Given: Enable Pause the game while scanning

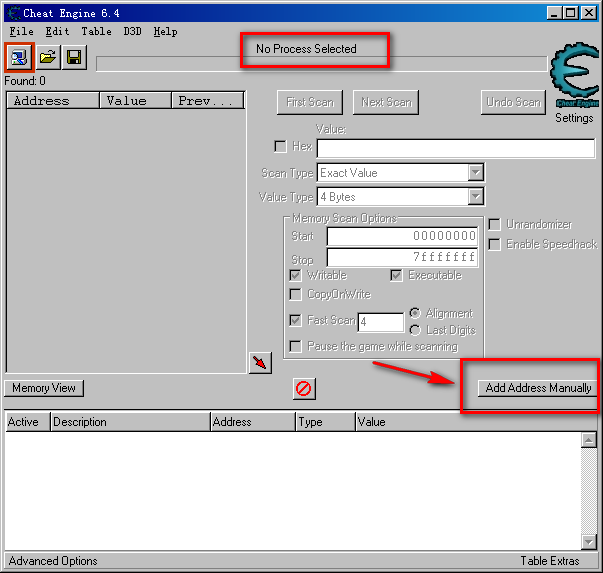Looking at the screenshot, I should (x=295, y=346).
